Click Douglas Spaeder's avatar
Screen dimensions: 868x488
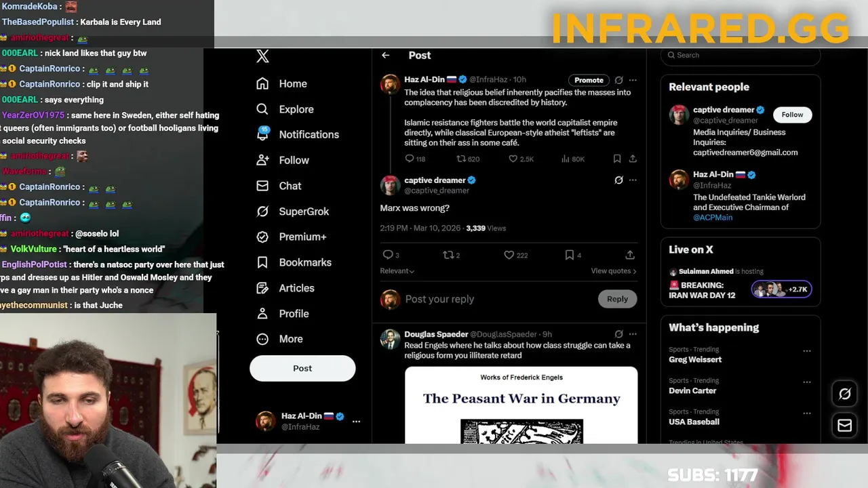390,339
